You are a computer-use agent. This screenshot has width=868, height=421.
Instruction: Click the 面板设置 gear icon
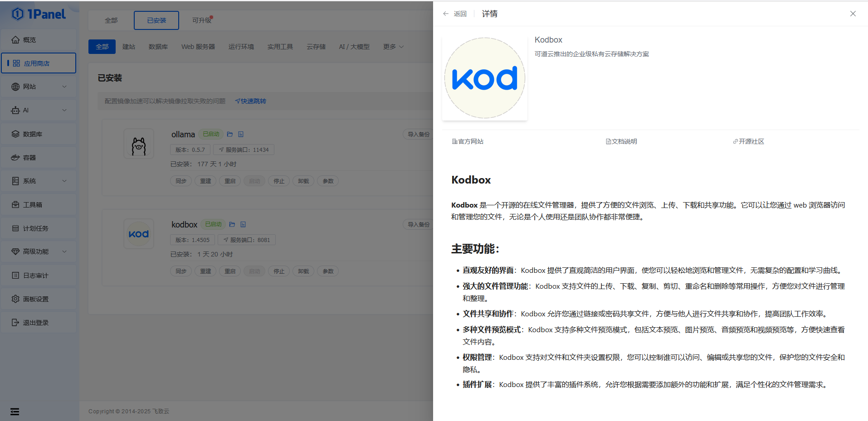pyautogui.click(x=15, y=299)
